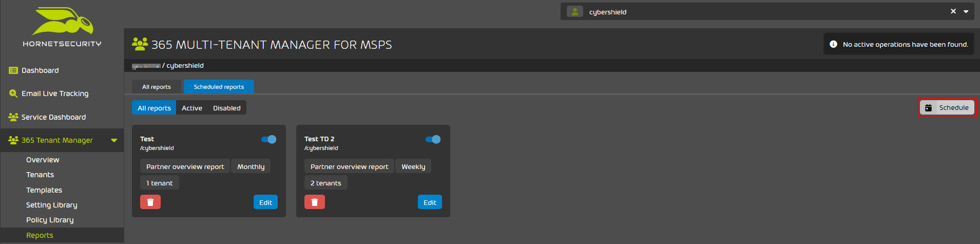Click the blurred parent breadcrumb

pyautogui.click(x=146, y=66)
